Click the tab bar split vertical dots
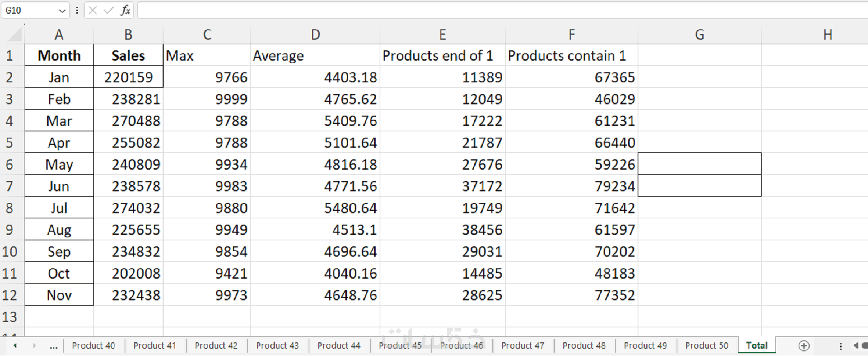The width and height of the screenshot is (868, 356). pos(840,345)
